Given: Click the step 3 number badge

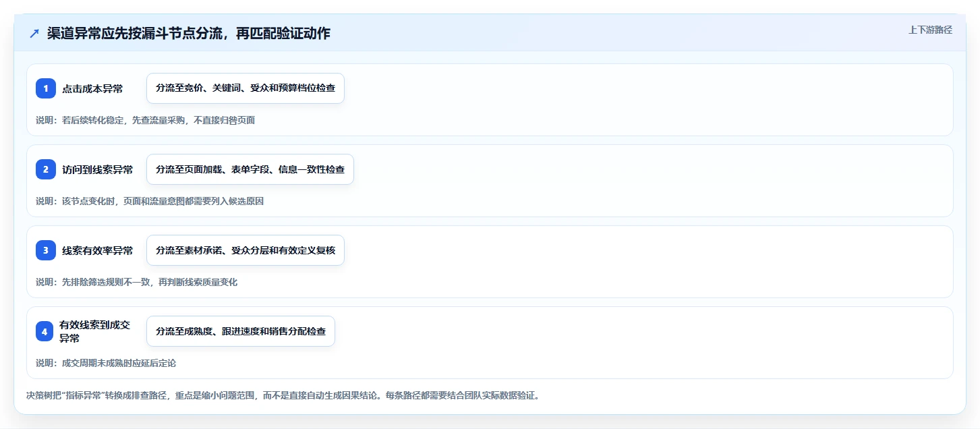Looking at the screenshot, I should [x=46, y=250].
